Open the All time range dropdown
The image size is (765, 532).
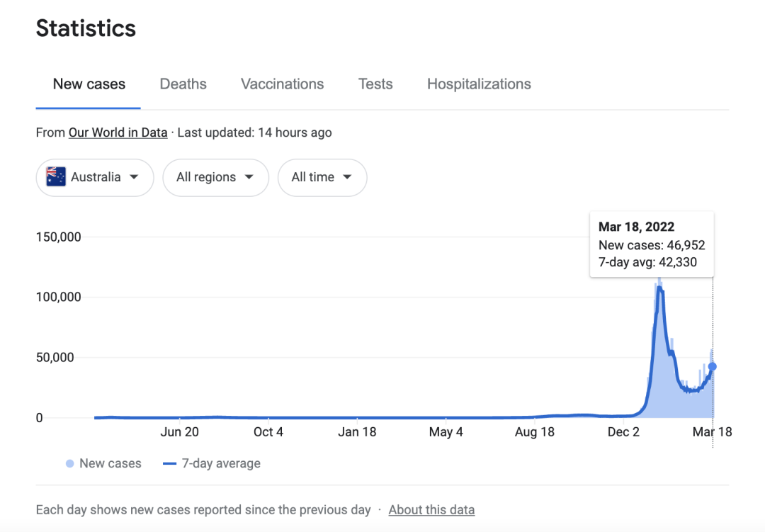pyautogui.click(x=322, y=177)
